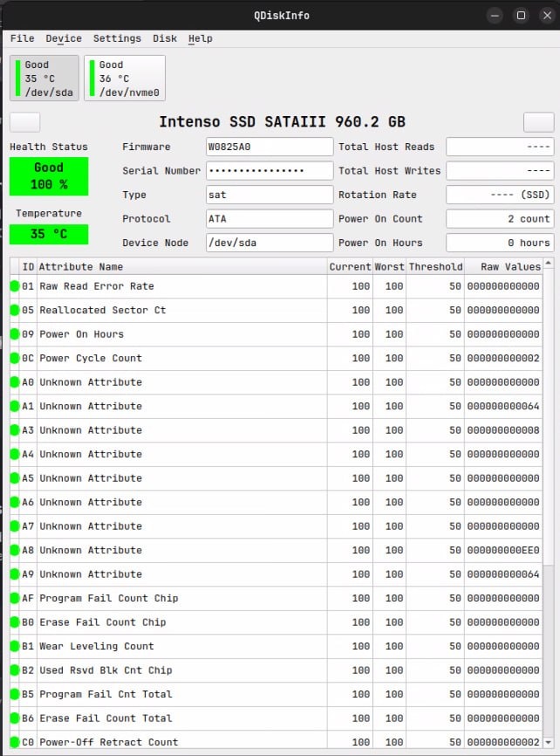Click the Total Host Reads field
The width and height of the screenshot is (560, 756).
[x=500, y=147]
